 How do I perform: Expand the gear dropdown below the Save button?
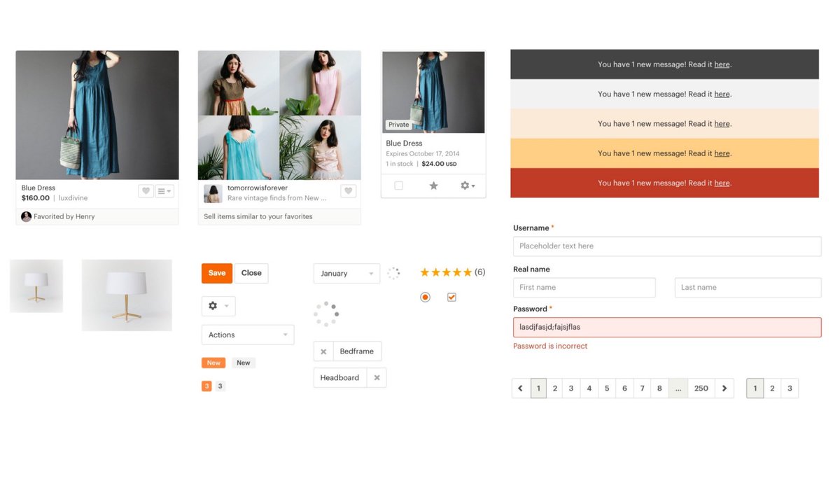[219, 306]
